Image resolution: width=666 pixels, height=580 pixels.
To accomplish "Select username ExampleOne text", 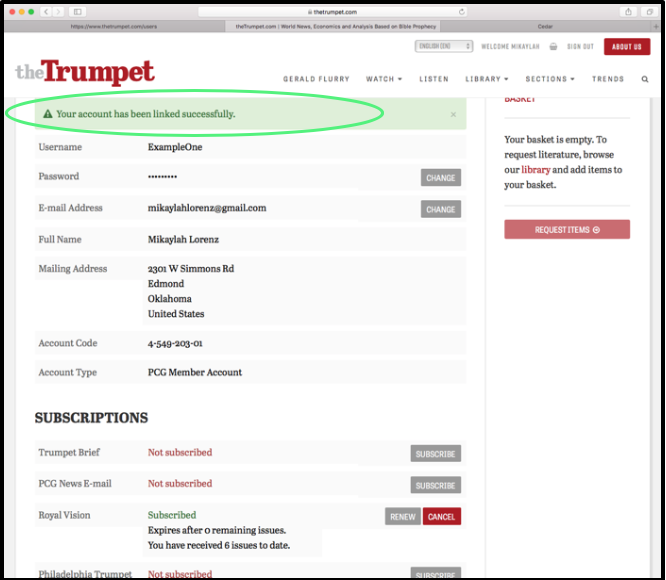I will [175, 147].
